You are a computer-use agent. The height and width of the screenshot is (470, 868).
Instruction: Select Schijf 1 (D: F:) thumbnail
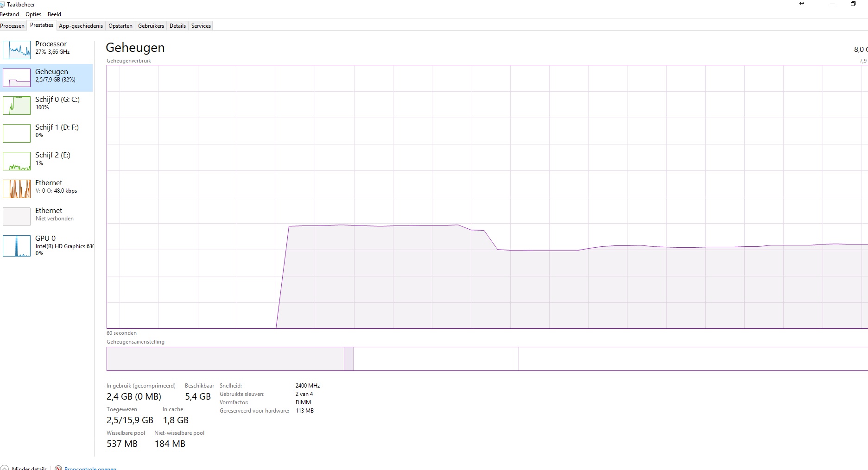click(x=17, y=133)
